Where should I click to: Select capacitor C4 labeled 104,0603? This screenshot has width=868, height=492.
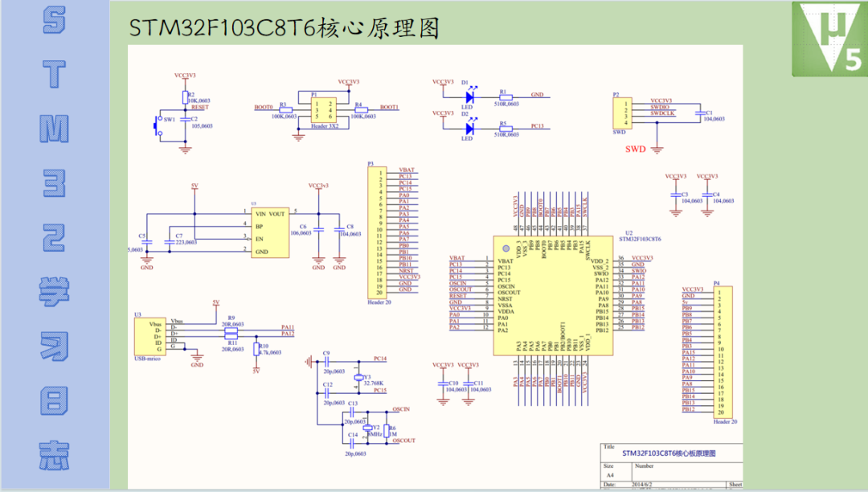click(707, 195)
